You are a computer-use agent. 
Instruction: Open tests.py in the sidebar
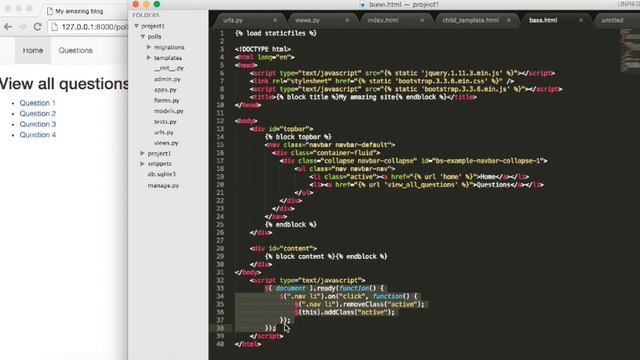click(x=165, y=122)
